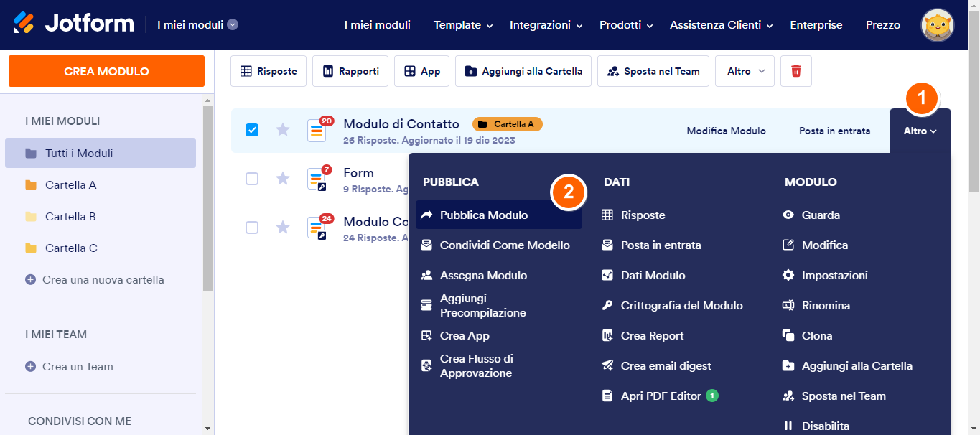Click toolbar Aggiungi alla Cartella button

pyautogui.click(x=523, y=71)
